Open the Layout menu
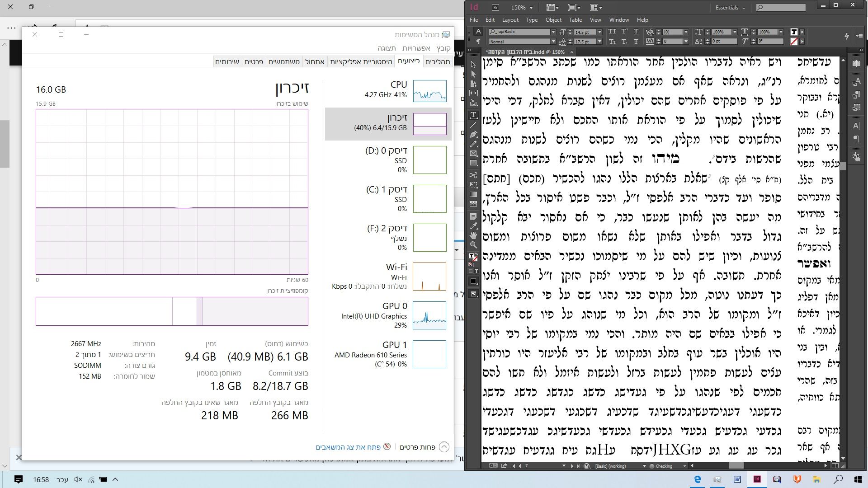 point(510,20)
